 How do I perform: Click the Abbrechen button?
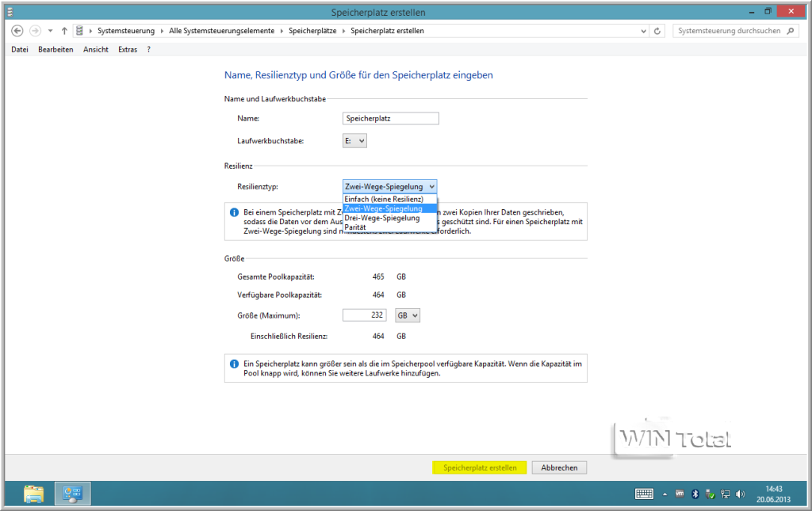559,467
